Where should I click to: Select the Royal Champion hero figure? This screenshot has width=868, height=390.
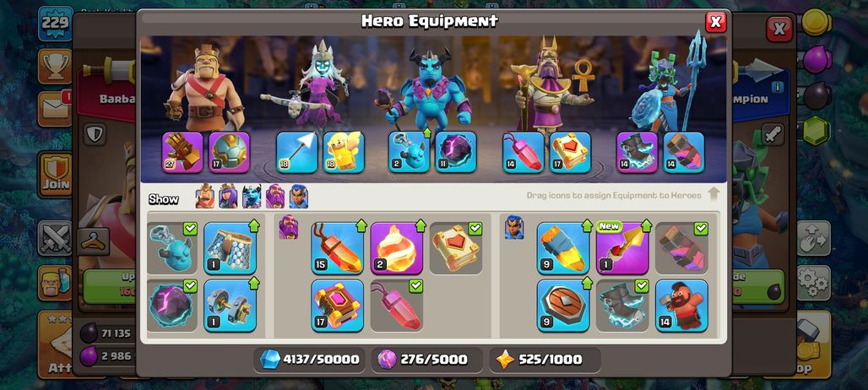tap(666, 83)
